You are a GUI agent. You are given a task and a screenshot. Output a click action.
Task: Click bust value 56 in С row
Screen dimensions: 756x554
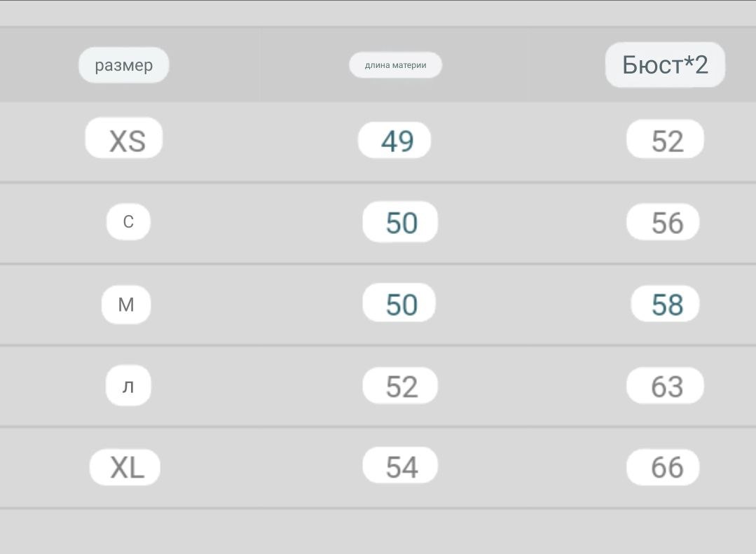(663, 222)
